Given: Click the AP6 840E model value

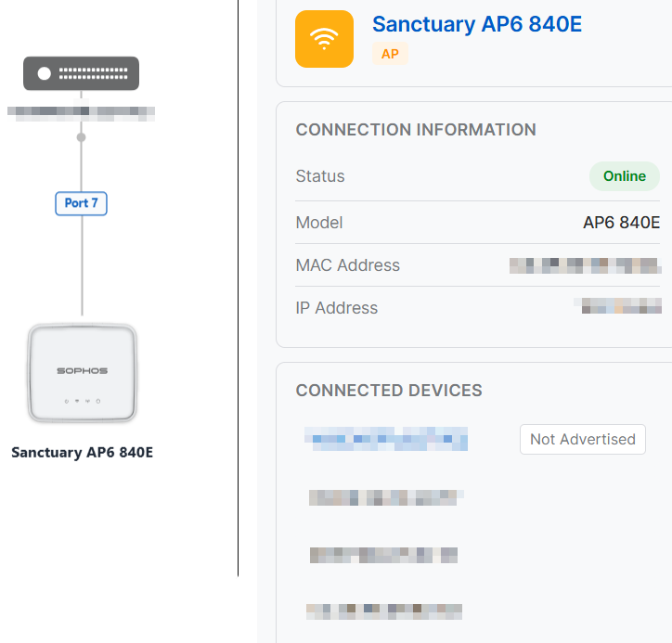Looking at the screenshot, I should 622,223.
